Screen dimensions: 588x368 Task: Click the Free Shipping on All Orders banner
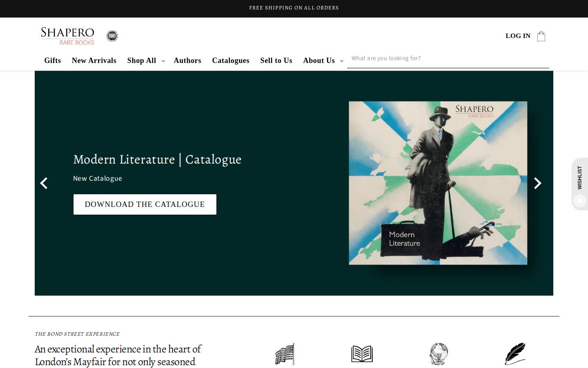click(294, 8)
